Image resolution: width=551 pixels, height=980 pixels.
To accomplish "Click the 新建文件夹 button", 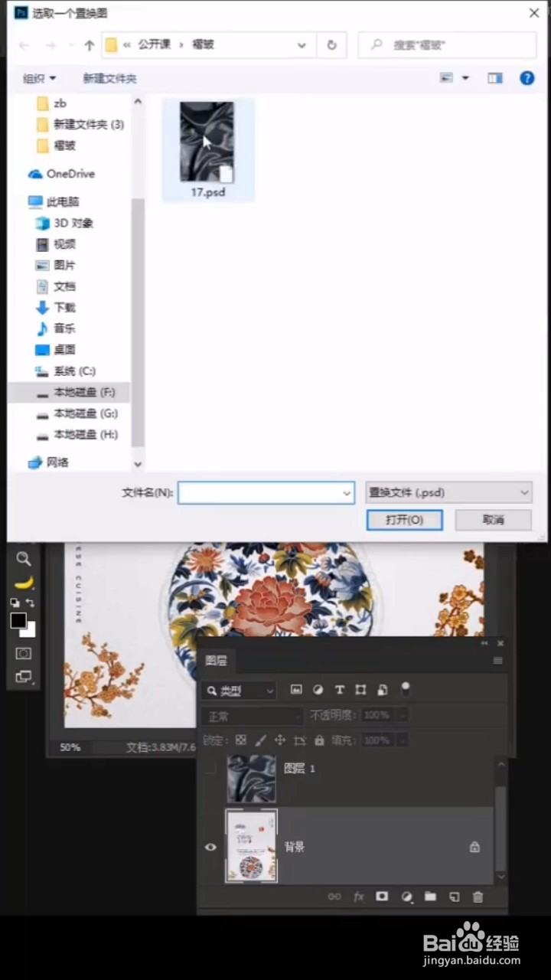I will [109, 78].
